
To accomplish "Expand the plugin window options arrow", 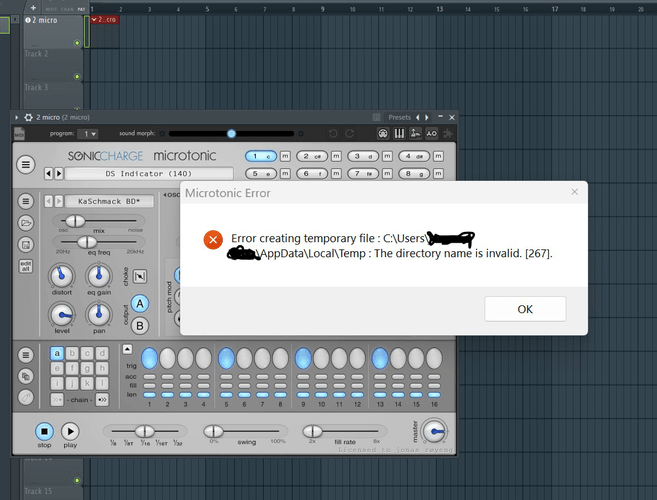I will pyautogui.click(x=17, y=117).
